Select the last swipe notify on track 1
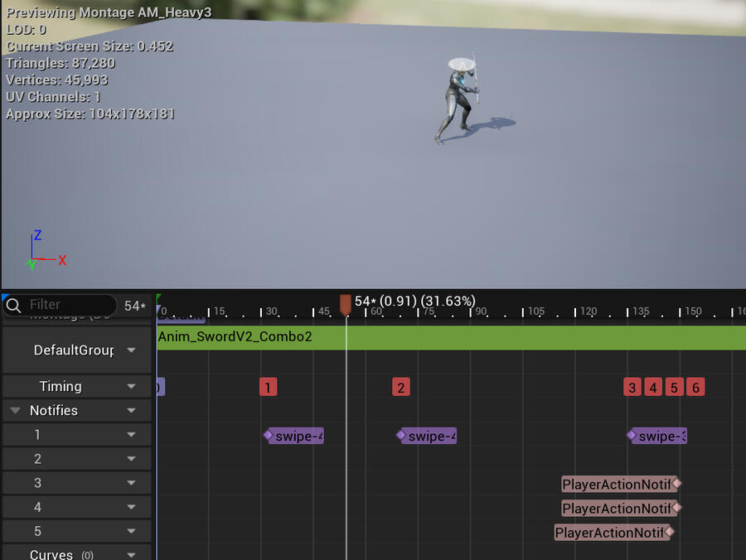 click(659, 436)
